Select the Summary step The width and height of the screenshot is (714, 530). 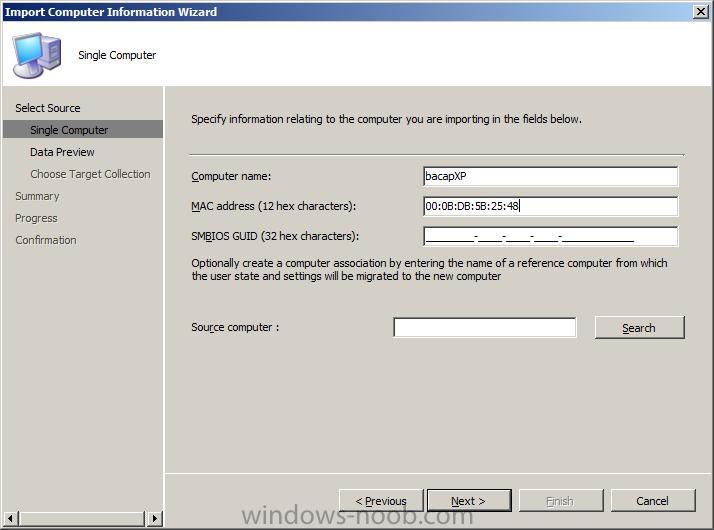(37, 196)
